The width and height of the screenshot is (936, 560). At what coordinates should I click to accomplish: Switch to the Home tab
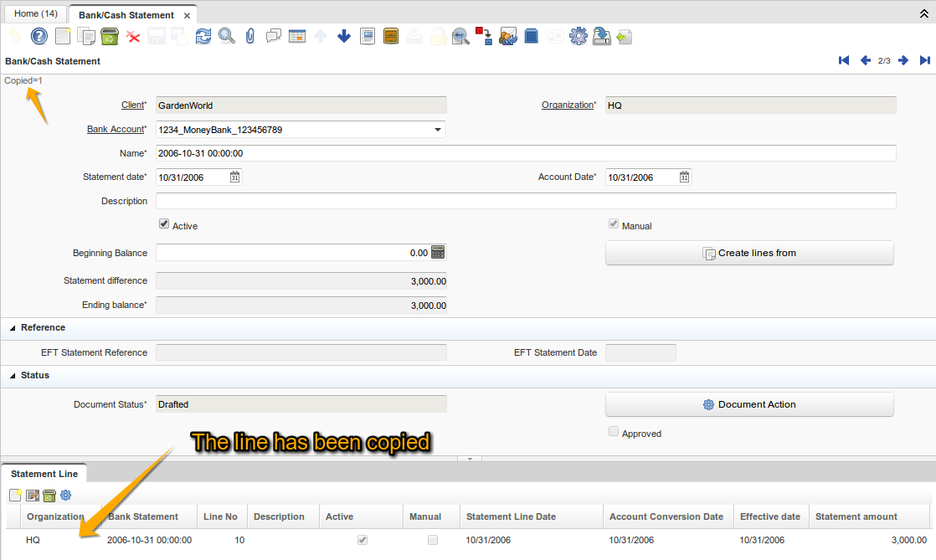coord(35,13)
